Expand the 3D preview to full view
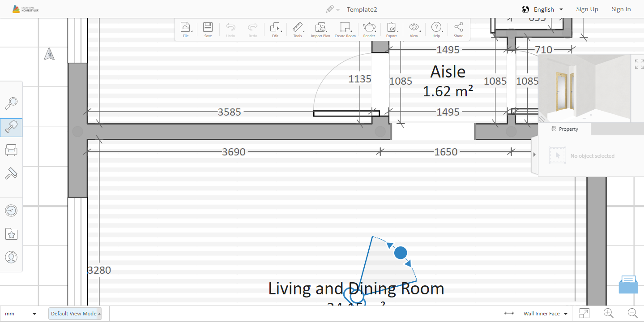644x323 pixels. click(x=639, y=64)
